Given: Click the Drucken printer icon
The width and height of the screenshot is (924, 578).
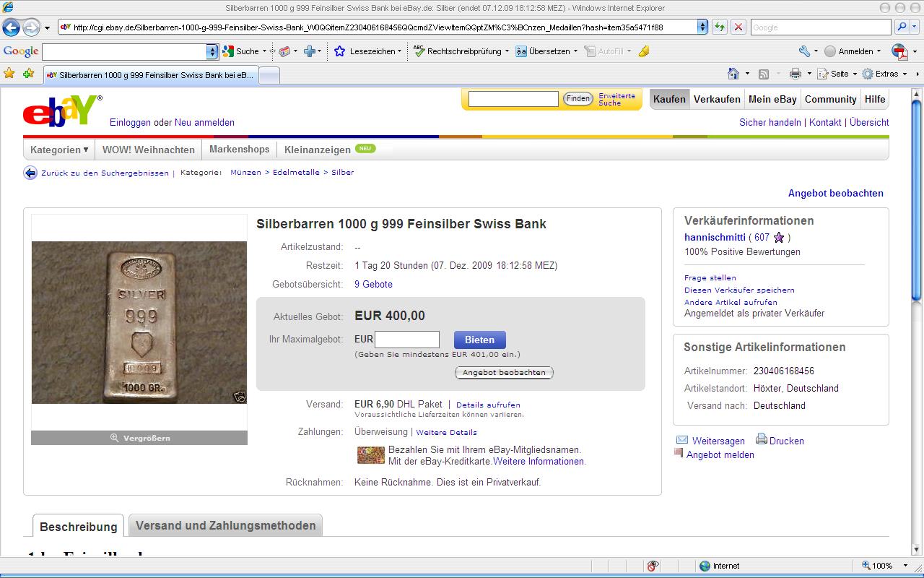Looking at the screenshot, I should (762, 439).
